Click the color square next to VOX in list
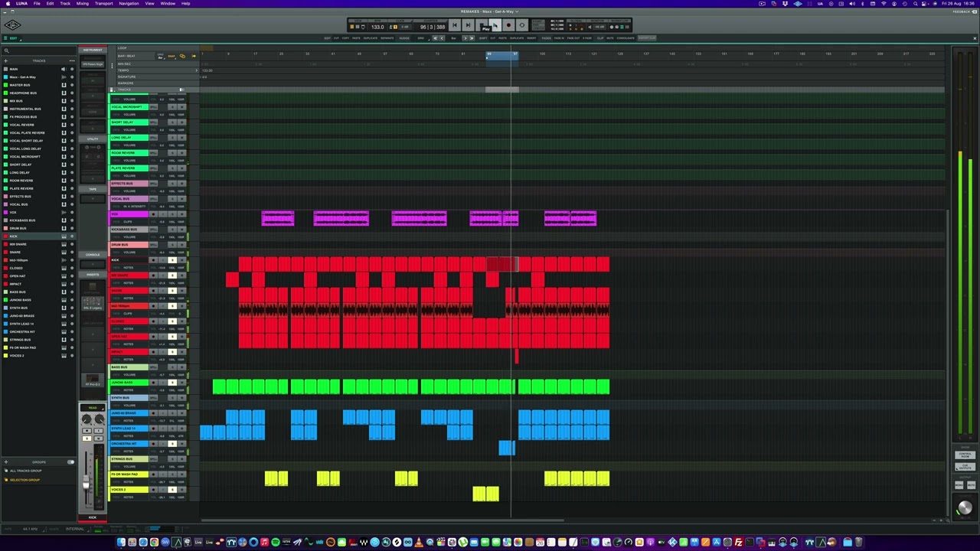Screen dimensions: 980x551 pyautogui.click(x=5, y=212)
